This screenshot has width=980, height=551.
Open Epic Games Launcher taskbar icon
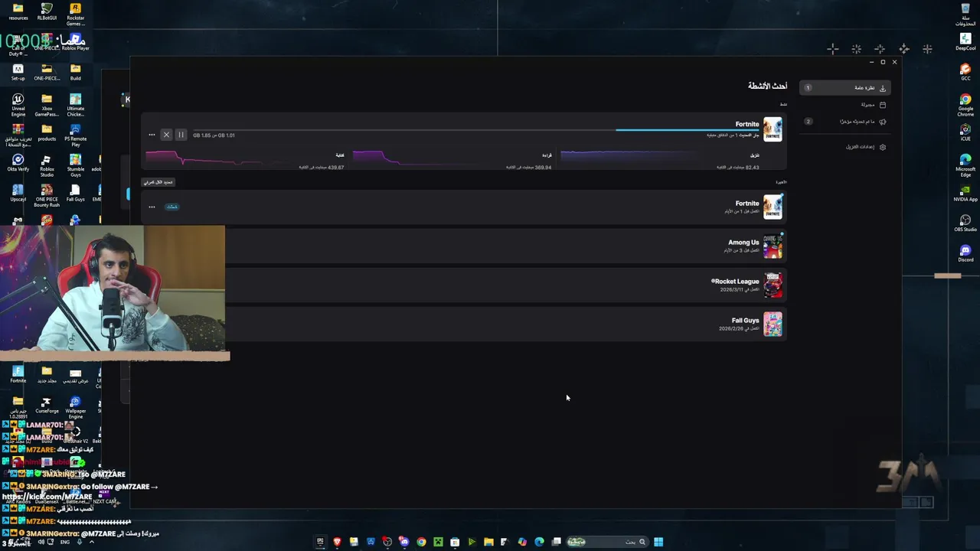[x=320, y=542]
